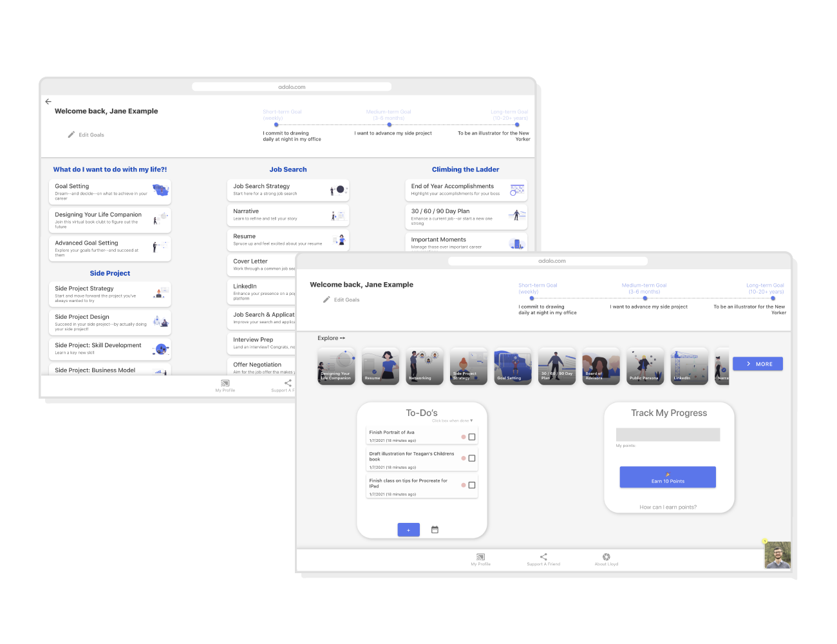This screenshot has height=644, width=837.
Task: Open the Side Project Design card
Action: (x=110, y=322)
